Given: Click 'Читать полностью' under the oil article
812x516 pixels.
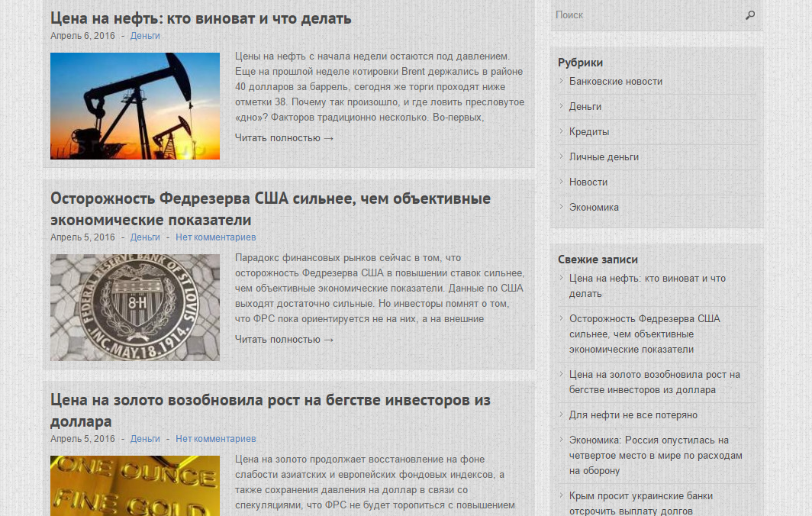Looking at the screenshot, I should 285,138.
